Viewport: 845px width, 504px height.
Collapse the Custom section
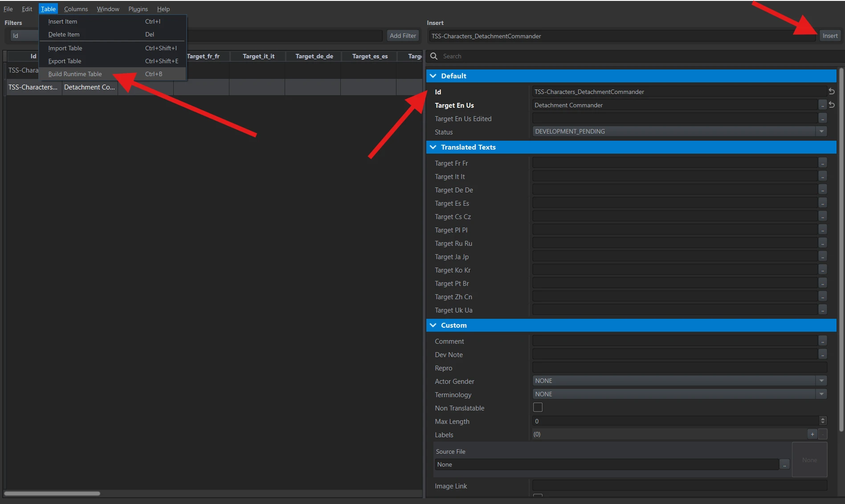tap(433, 325)
